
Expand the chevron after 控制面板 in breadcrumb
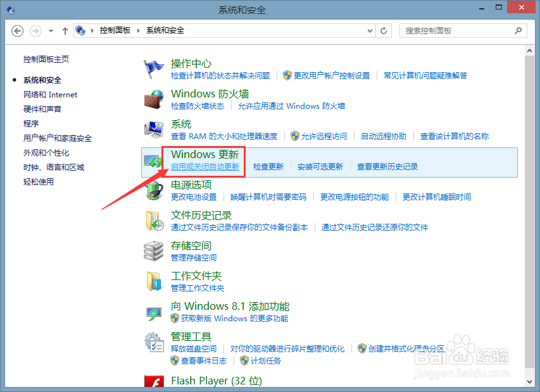tap(139, 30)
